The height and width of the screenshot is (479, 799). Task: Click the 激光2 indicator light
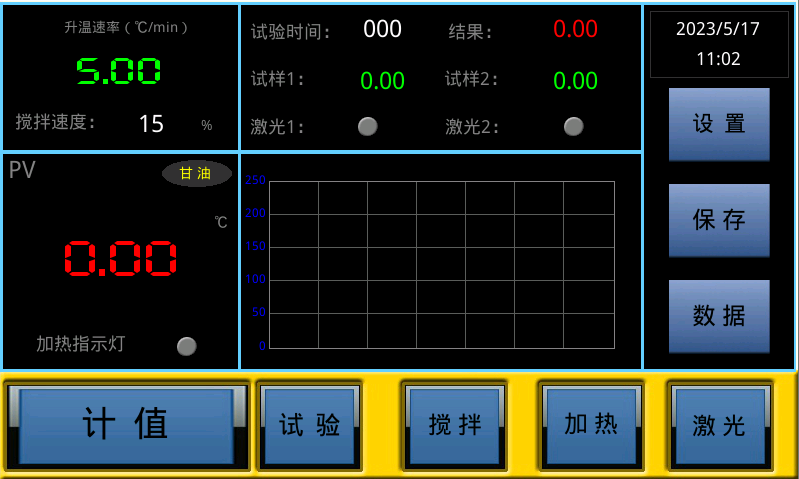[573, 126]
